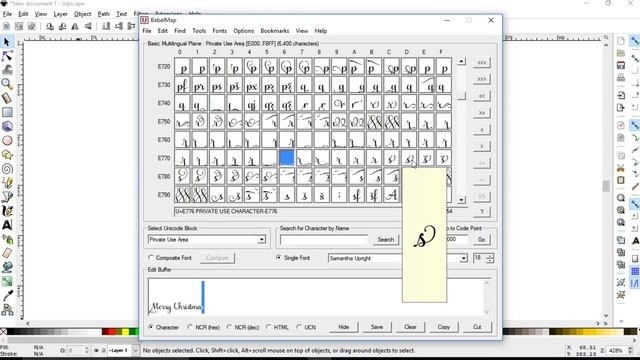Adjust the BabelMap font size stepper

490,258
